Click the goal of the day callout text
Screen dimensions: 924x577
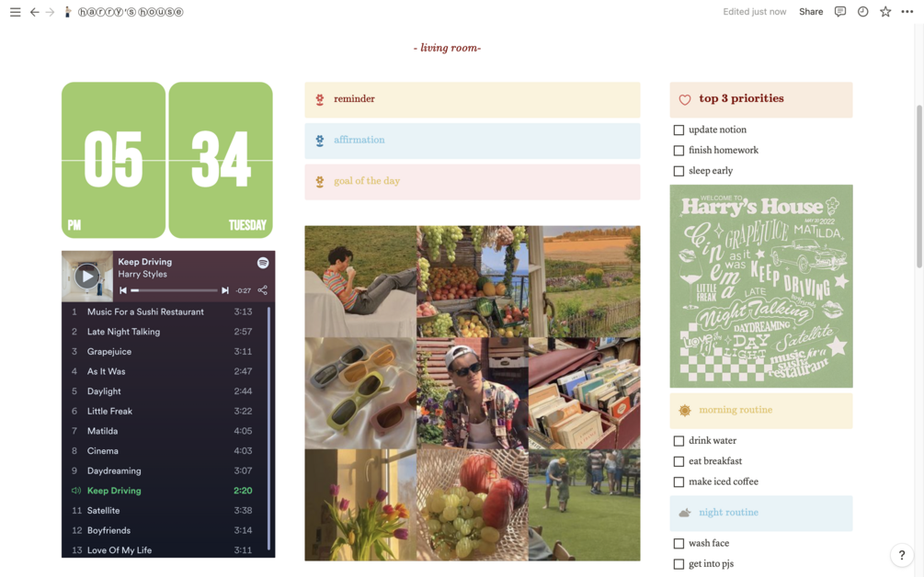tap(367, 181)
